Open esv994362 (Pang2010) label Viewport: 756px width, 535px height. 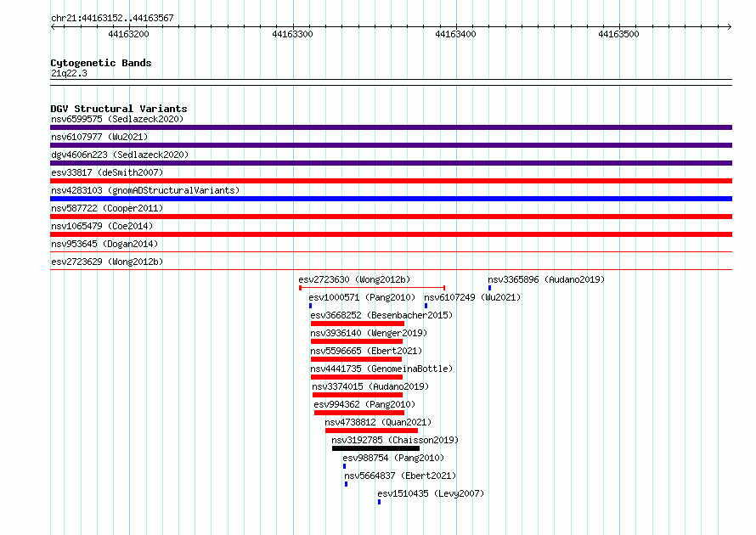tap(364, 404)
